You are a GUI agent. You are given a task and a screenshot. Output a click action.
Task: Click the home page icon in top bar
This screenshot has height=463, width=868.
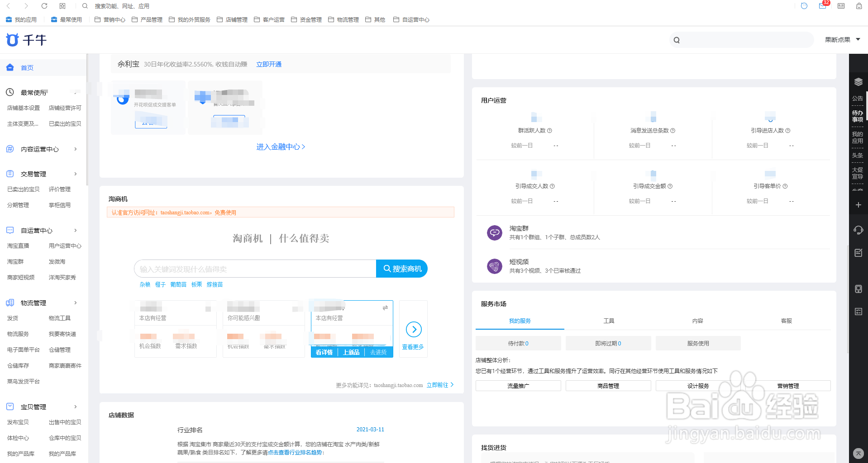(62, 6)
